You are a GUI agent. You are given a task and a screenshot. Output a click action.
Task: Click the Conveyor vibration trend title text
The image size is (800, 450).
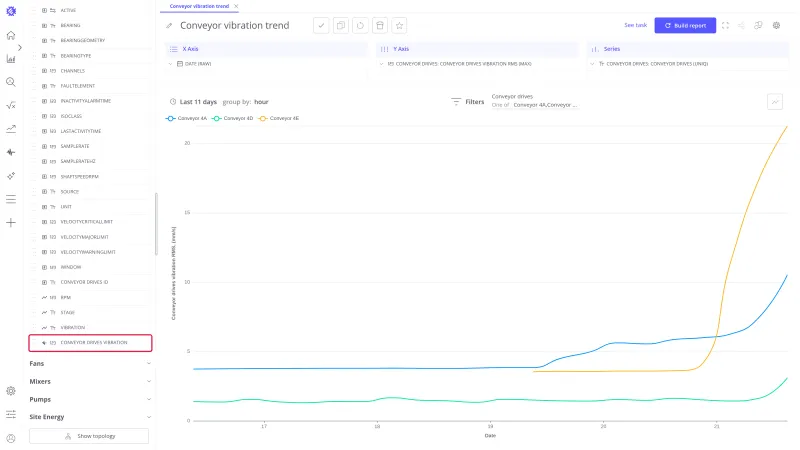tap(235, 26)
